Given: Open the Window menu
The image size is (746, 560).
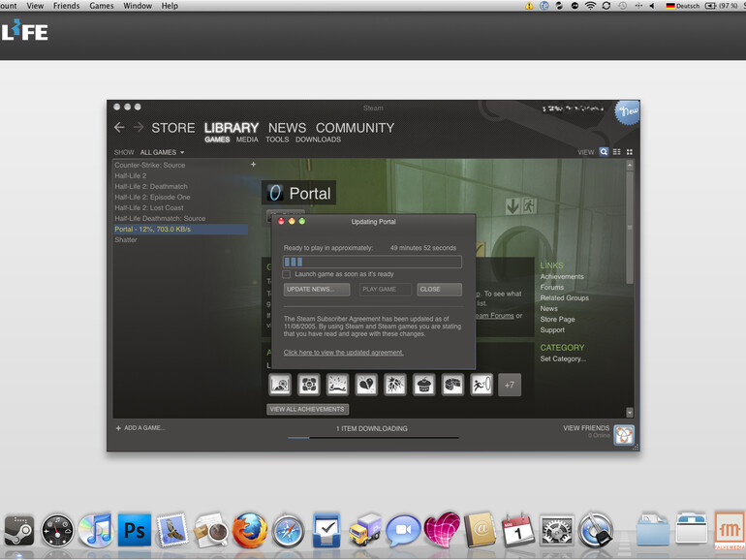Looking at the screenshot, I should pyautogui.click(x=138, y=6).
